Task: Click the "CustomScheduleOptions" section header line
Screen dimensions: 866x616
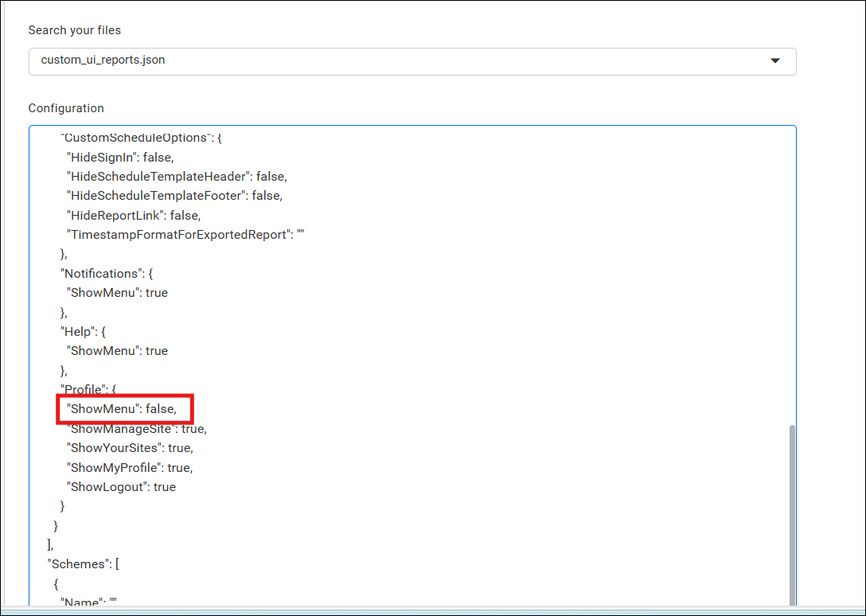Action: pyautogui.click(x=141, y=138)
